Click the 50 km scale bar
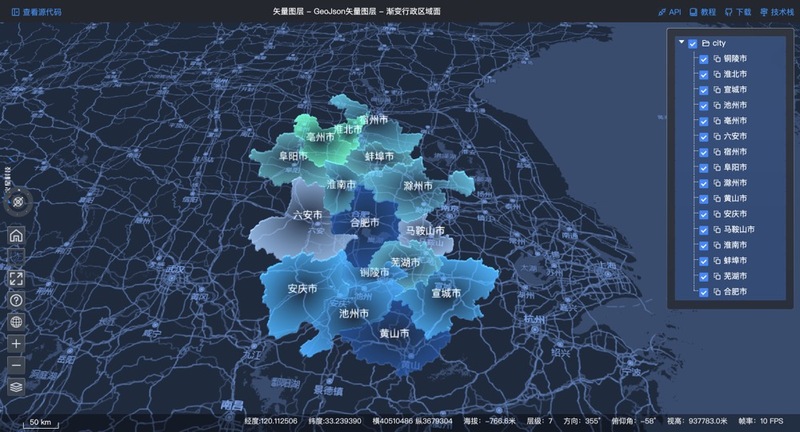 (x=41, y=423)
